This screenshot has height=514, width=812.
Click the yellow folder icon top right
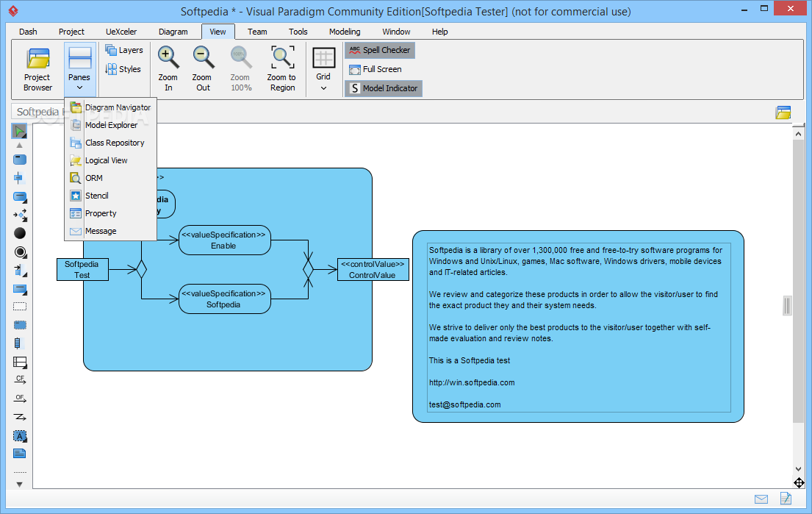tap(783, 113)
